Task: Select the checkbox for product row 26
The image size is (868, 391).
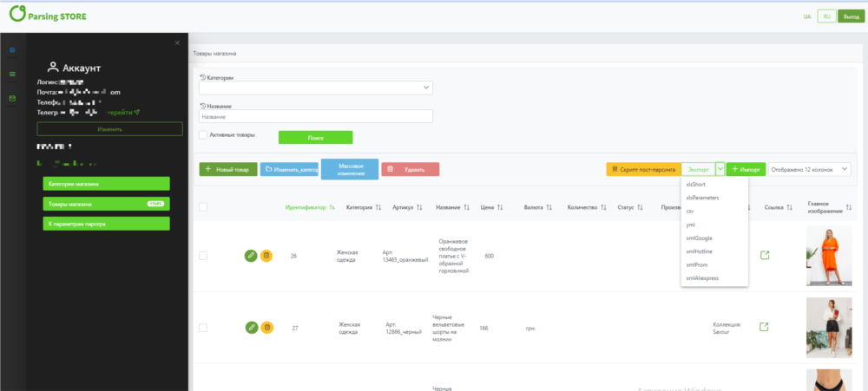Action: 203,256
